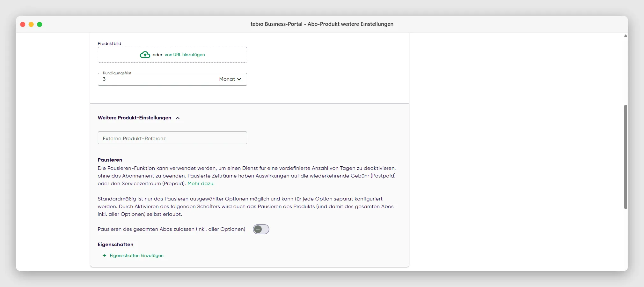Click the caret icon next to Weitere Produkt-Einstellungen
The width and height of the screenshot is (644, 287).
[x=178, y=118]
